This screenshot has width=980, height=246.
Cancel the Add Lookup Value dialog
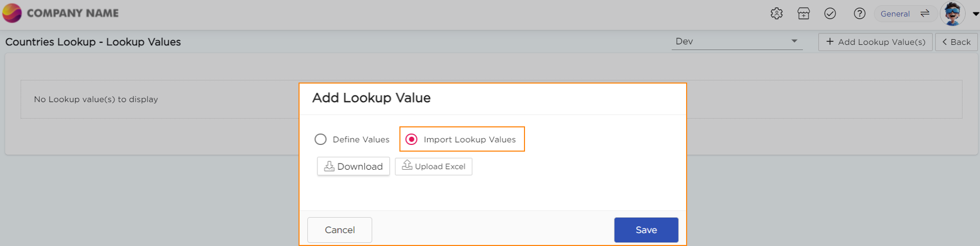click(x=340, y=230)
